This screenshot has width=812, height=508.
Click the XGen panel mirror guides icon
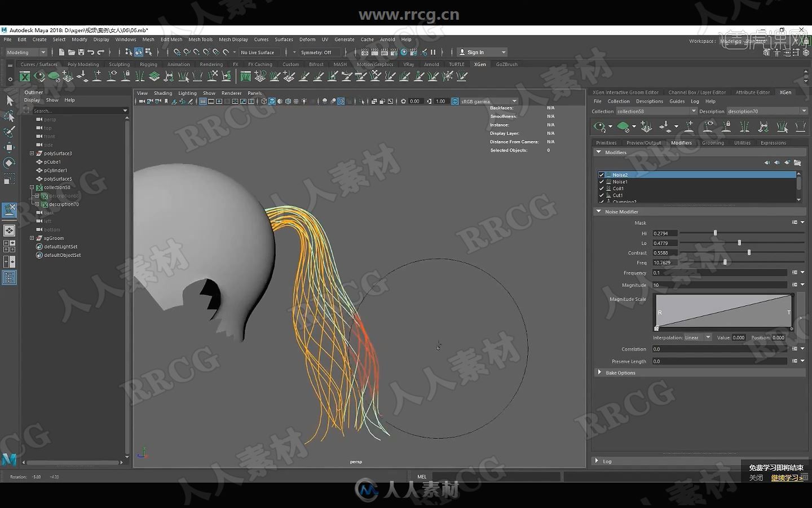tap(744, 127)
